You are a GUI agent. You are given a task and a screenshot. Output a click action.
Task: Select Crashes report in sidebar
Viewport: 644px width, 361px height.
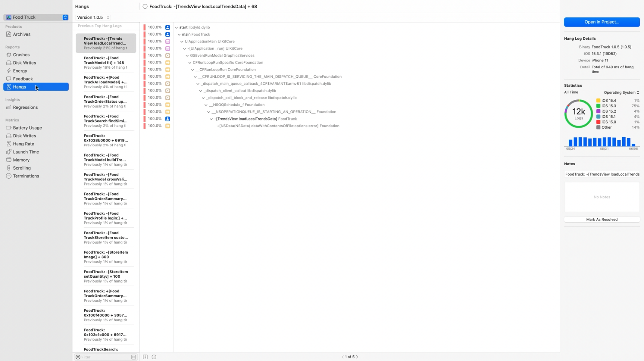point(36,55)
